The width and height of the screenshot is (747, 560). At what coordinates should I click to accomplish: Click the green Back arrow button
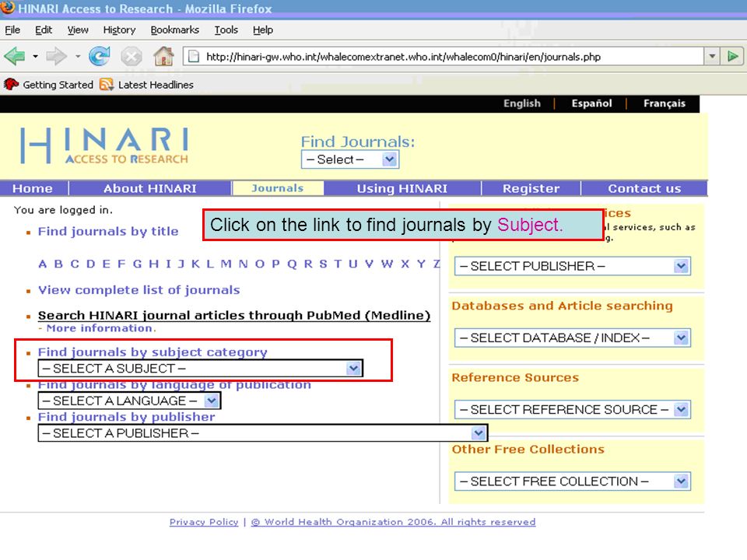pos(15,57)
